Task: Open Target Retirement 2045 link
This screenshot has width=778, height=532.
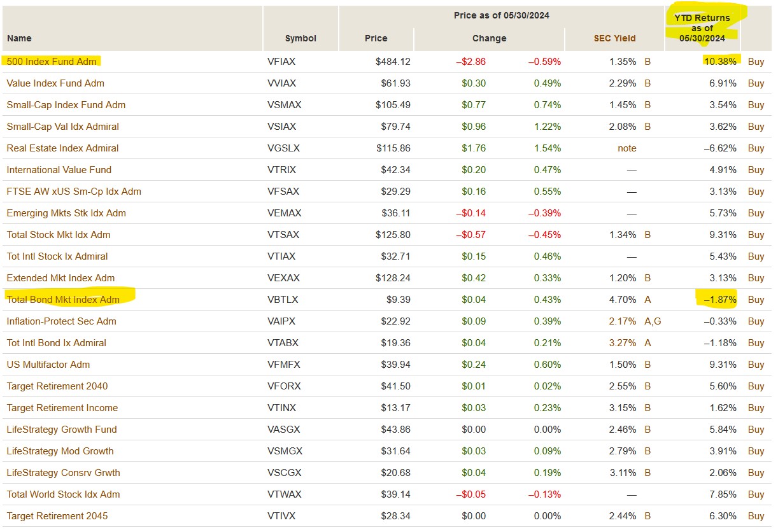Action: [x=57, y=516]
